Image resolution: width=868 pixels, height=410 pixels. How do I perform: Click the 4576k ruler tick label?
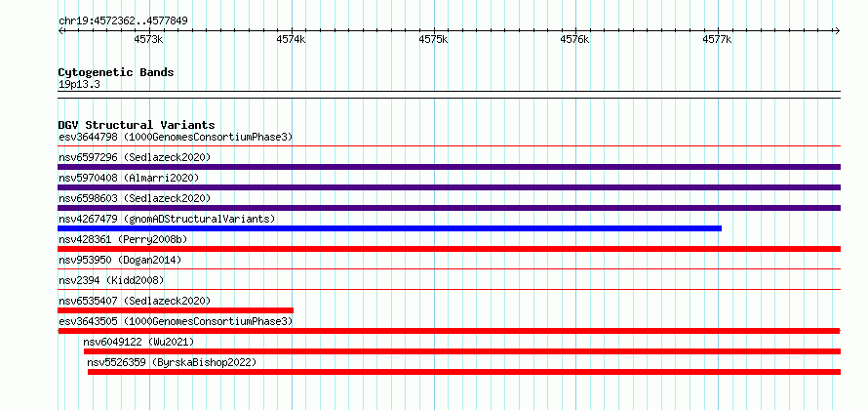point(575,39)
